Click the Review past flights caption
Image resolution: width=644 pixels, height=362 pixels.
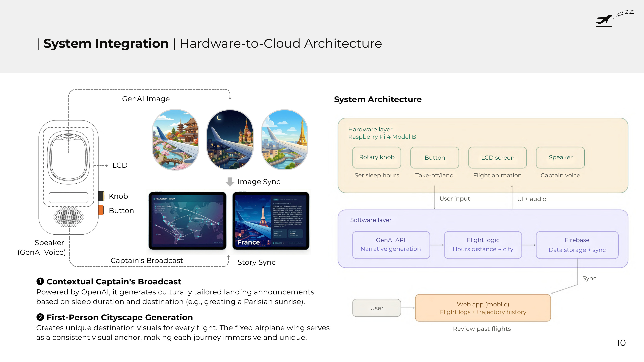coord(482,329)
